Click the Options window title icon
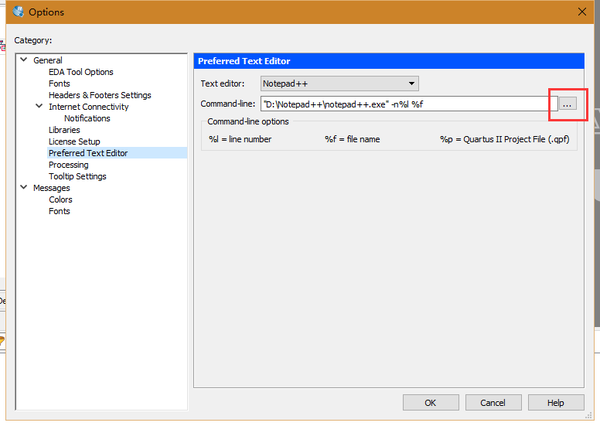This screenshot has height=426, width=600. 18,12
